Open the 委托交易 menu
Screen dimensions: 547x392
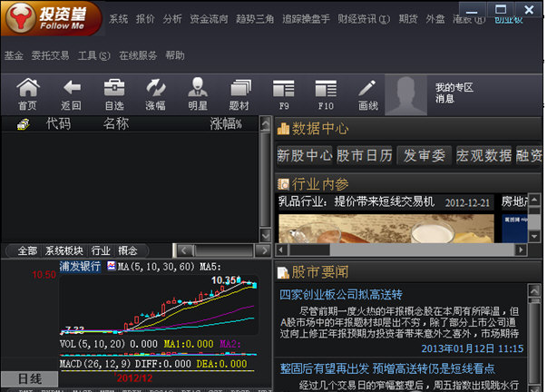click(x=50, y=55)
